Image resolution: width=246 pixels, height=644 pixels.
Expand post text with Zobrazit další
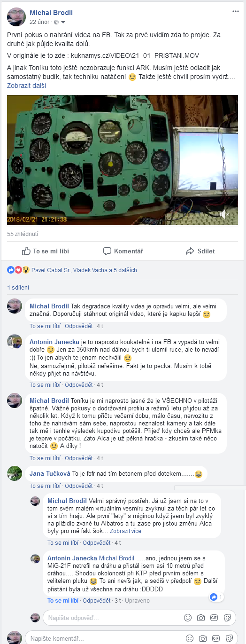pos(26,86)
